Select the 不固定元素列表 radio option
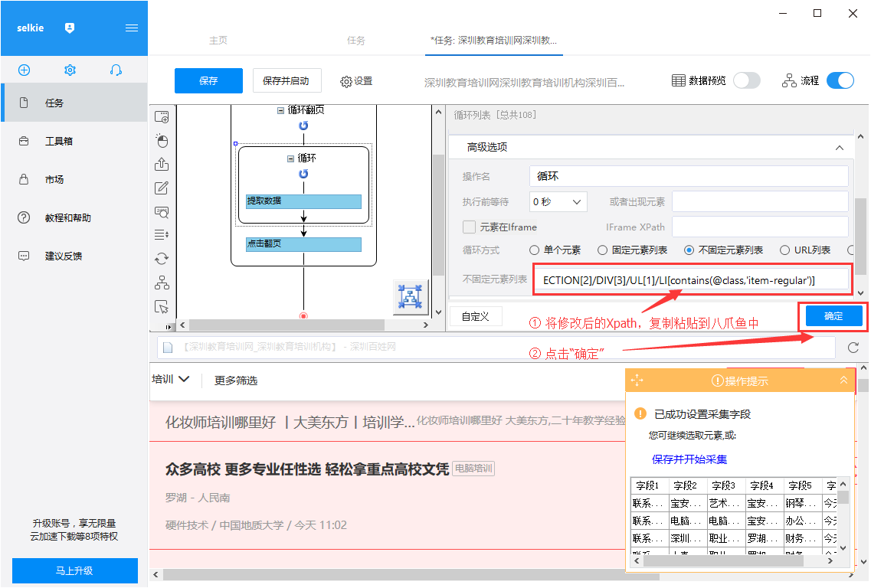Screen dimensions: 871x588 click(x=689, y=250)
